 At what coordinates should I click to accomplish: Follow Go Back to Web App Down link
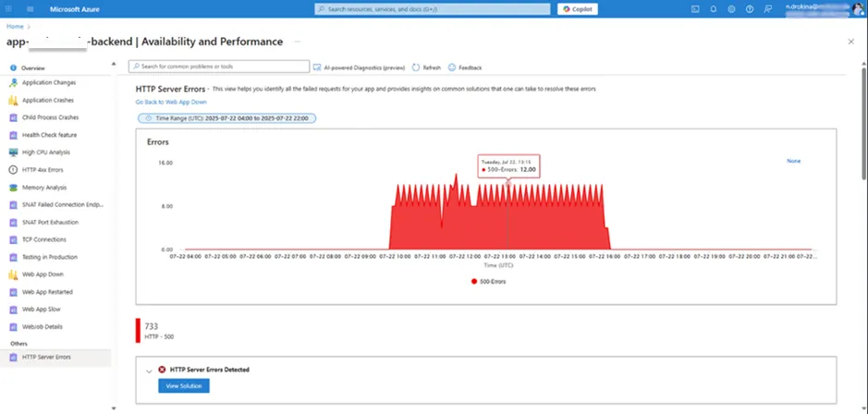point(168,101)
